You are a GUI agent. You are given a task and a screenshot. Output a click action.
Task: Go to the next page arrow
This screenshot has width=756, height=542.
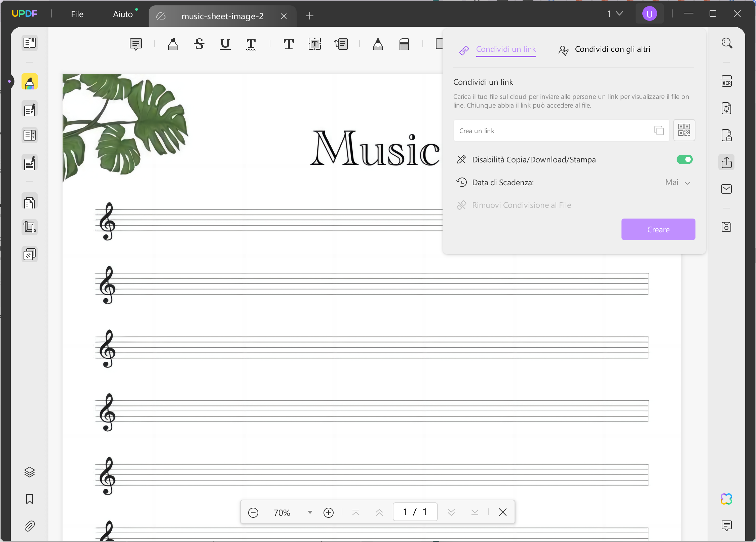(x=451, y=512)
